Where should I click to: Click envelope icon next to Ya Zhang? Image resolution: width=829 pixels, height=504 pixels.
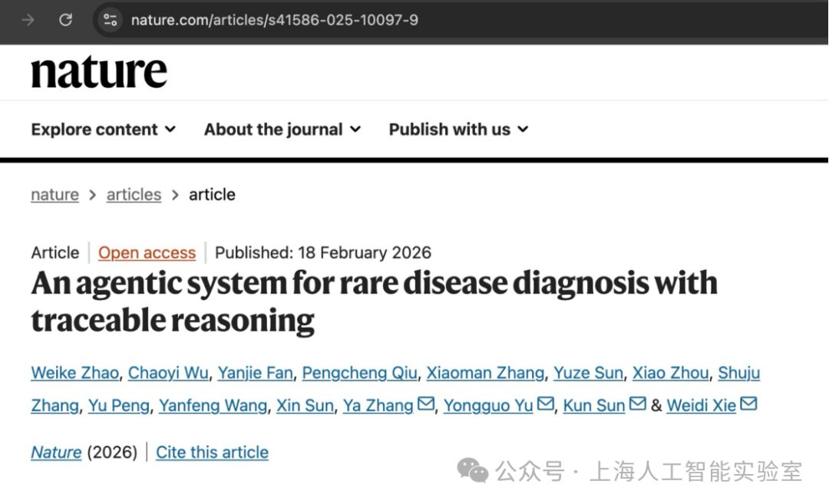coord(426,404)
